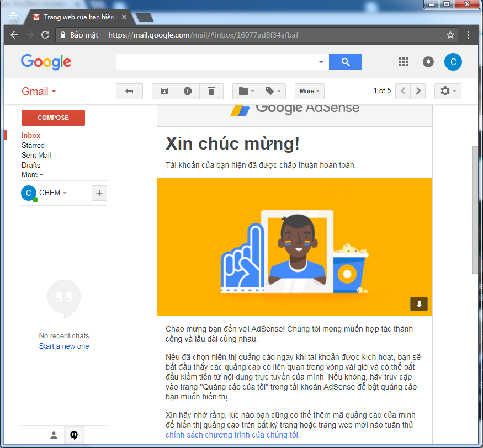
Task: Open the Google apps grid
Action: point(403,62)
